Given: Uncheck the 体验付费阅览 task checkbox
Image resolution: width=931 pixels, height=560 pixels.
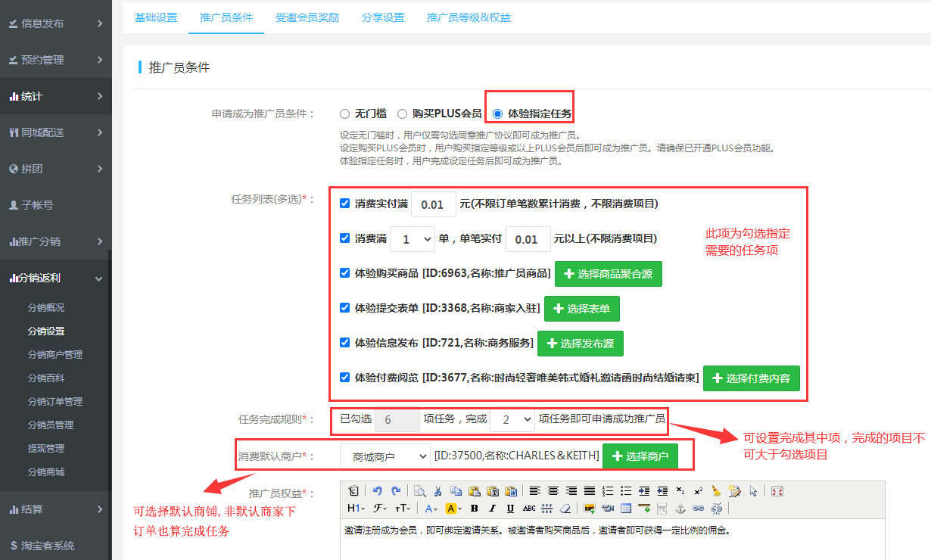Looking at the screenshot, I should [345, 377].
